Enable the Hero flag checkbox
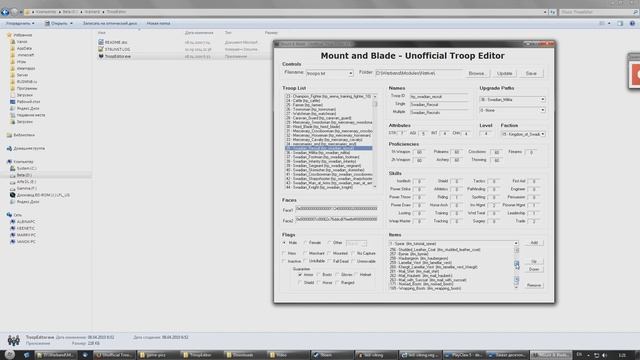The height and width of the screenshot is (360, 640). (284, 253)
